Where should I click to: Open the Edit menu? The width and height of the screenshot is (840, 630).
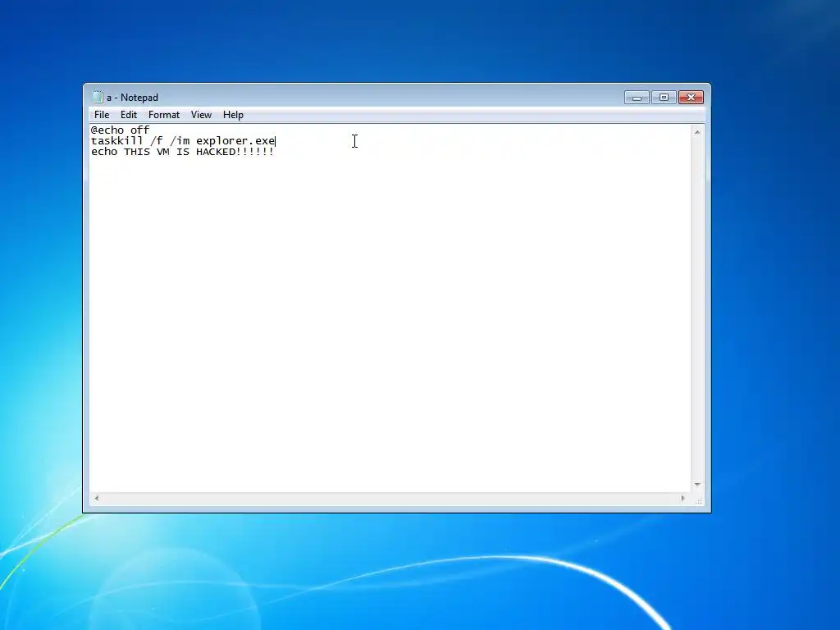[x=128, y=115]
